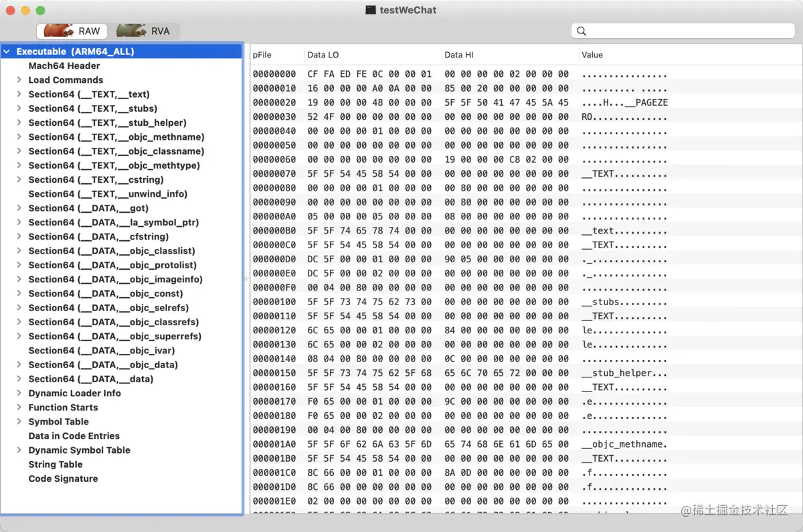
Task: Select Section64 (__DATA,__objc_classlist) label
Action: [x=112, y=251]
